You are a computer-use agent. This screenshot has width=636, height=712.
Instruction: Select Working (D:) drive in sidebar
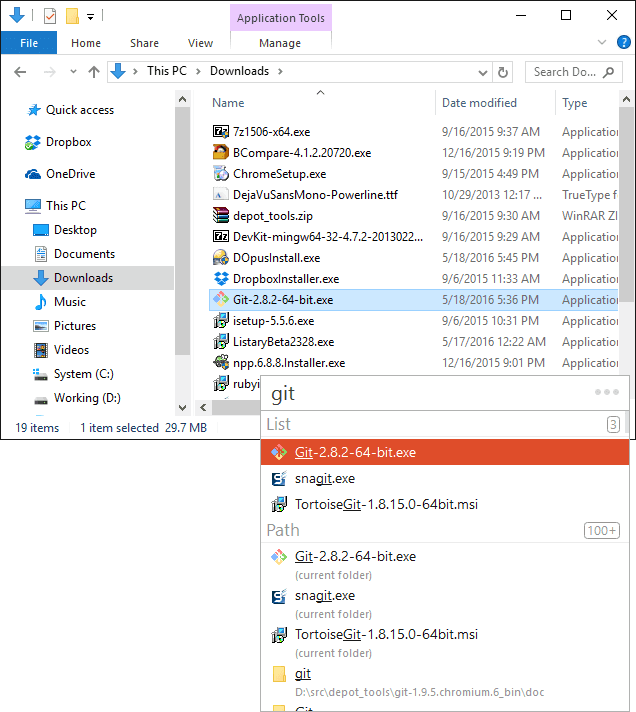tap(87, 398)
